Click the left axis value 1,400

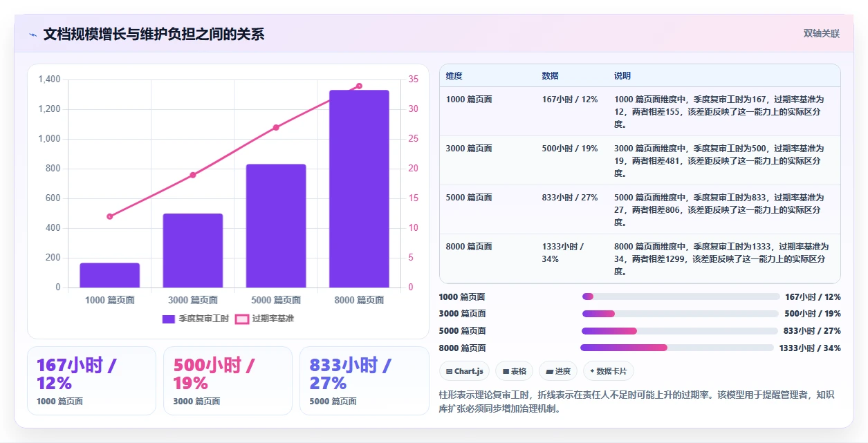coord(49,79)
